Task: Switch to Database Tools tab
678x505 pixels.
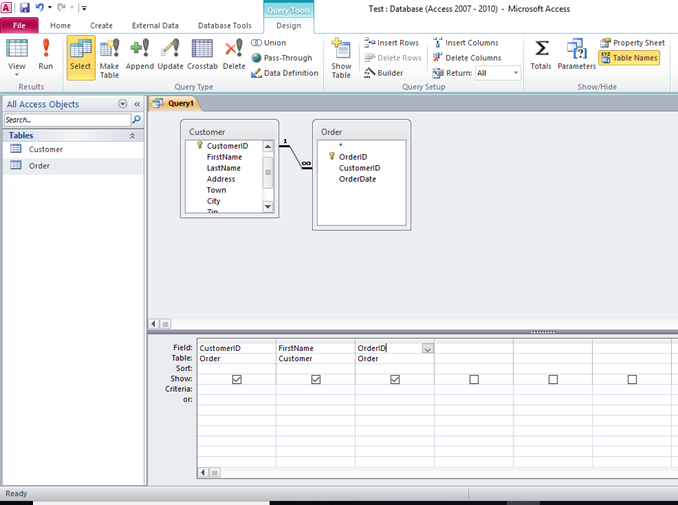Action: [224, 26]
